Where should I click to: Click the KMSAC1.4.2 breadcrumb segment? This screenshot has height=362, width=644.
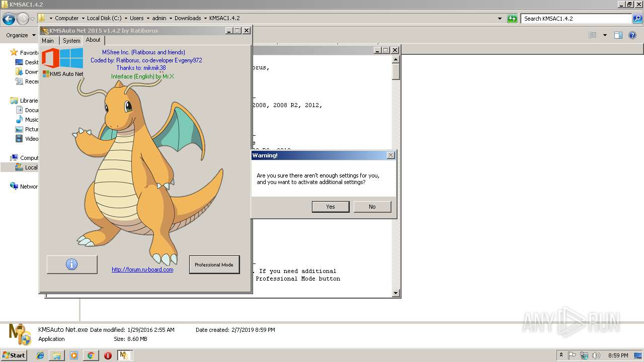click(x=224, y=18)
